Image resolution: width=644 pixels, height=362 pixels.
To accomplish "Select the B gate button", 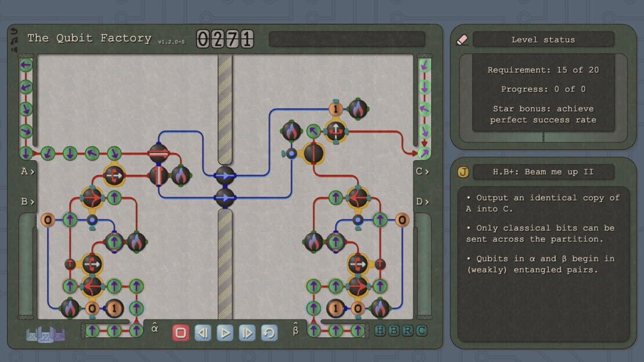I will coord(394,331).
